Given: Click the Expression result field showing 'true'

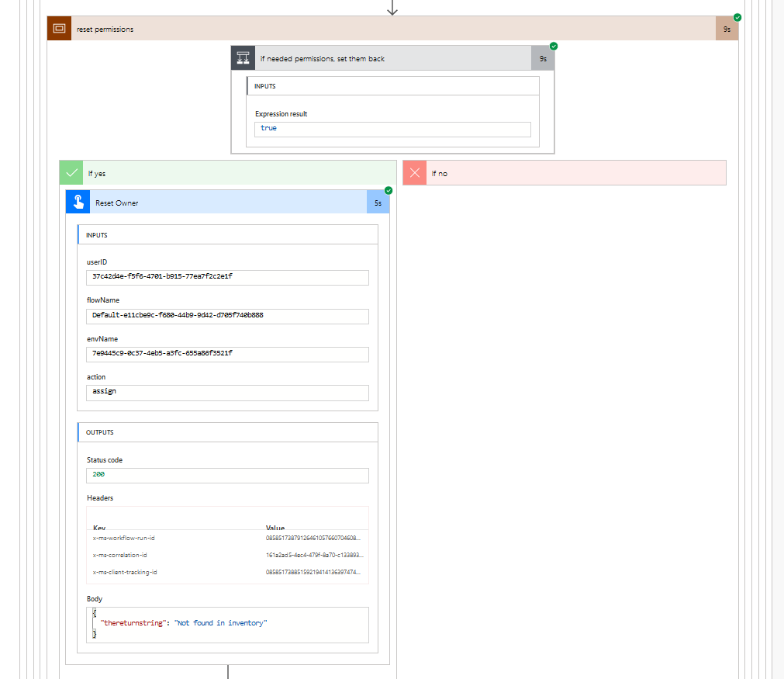Looking at the screenshot, I should [392, 129].
